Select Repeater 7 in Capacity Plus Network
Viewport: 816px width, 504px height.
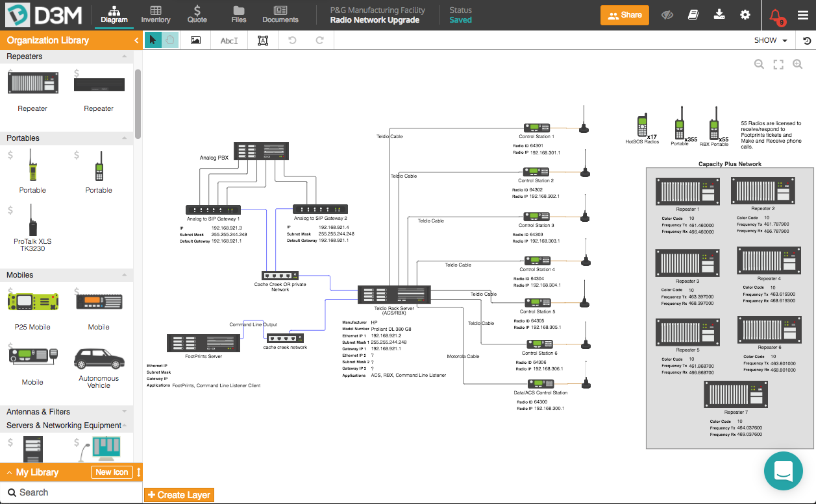pyautogui.click(x=736, y=394)
